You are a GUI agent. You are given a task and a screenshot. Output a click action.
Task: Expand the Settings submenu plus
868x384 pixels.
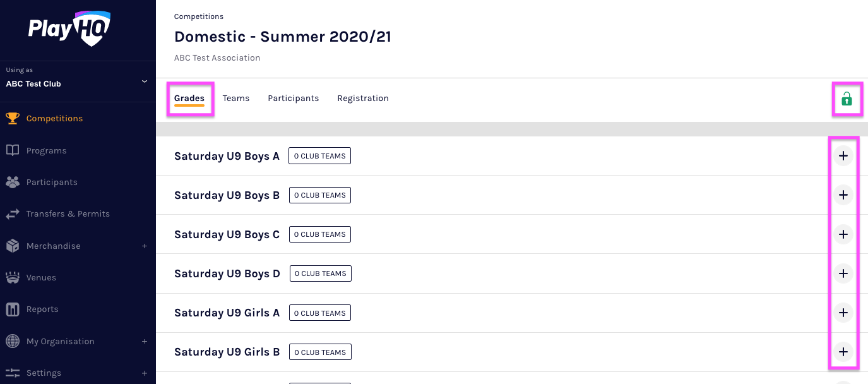click(145, 373)
